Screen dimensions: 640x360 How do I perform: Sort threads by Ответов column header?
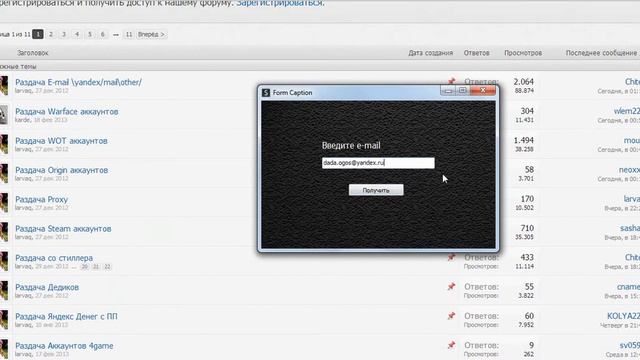pos(476,53)
